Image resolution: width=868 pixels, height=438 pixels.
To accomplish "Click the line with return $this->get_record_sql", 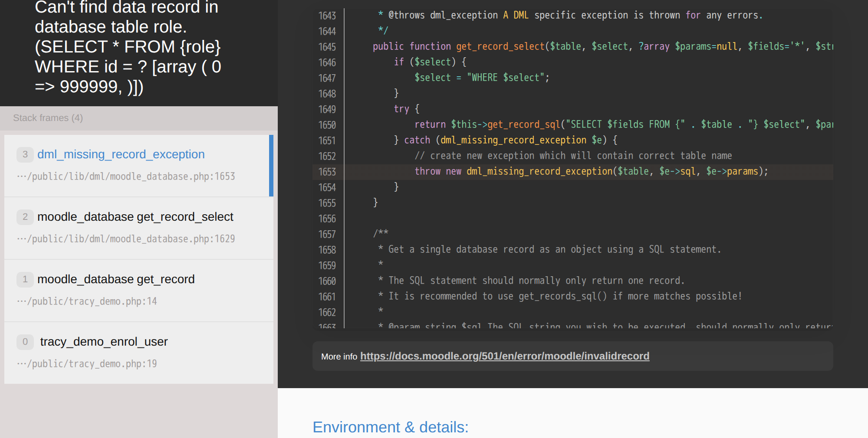I will click(624, 124).
